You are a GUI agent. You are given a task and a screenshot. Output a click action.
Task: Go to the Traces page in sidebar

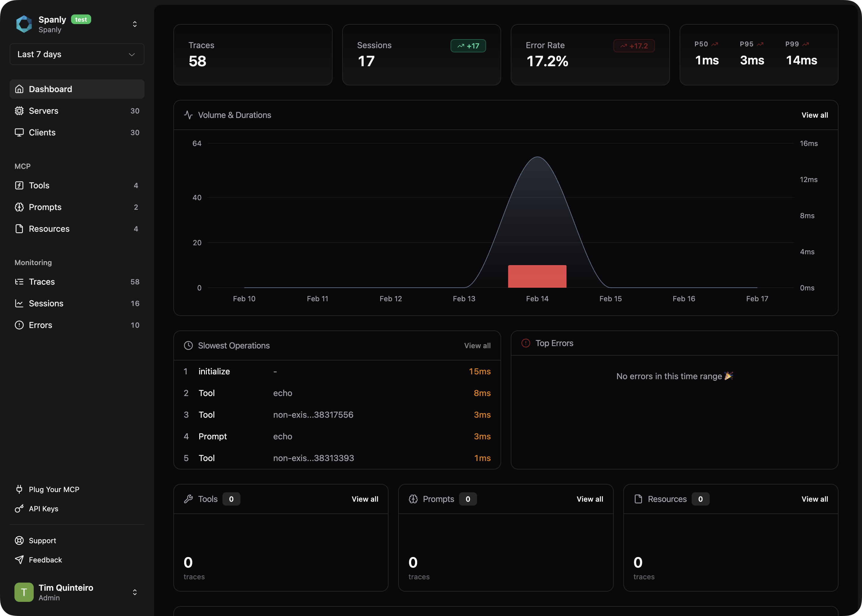(42, 282)
